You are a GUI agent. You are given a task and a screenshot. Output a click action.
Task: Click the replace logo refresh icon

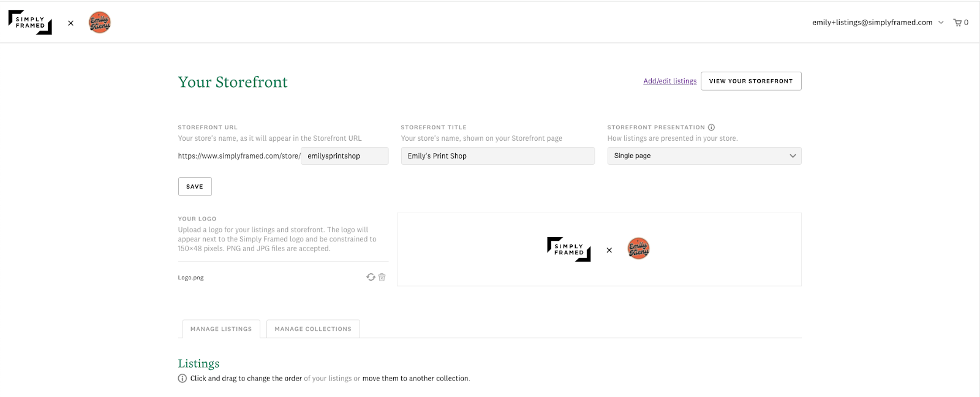point(371,277)
